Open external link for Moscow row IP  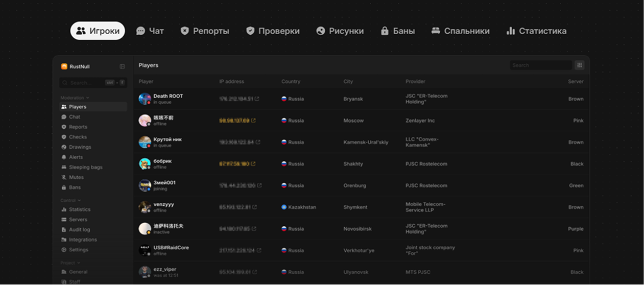pos(253,121)
